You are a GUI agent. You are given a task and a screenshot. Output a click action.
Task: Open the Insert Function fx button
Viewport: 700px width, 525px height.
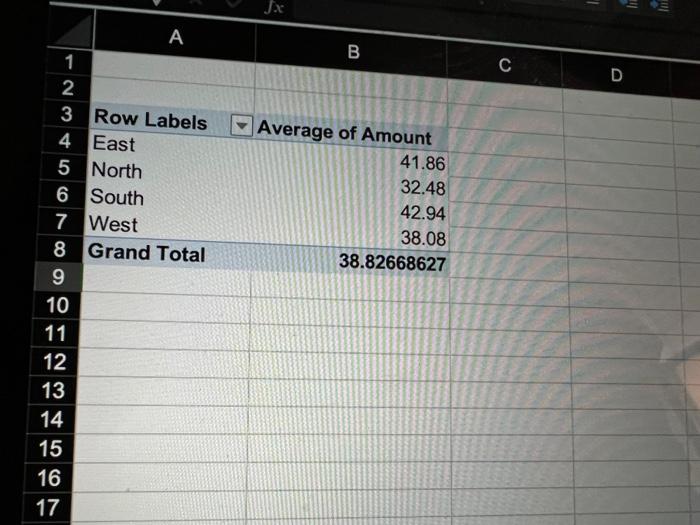click(x=274, y=6)
